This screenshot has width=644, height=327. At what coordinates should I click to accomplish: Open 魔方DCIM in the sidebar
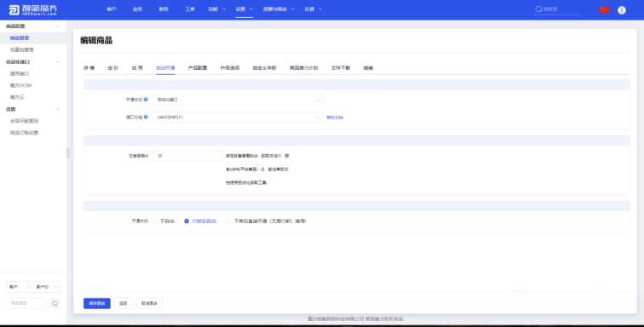[20, 85]
